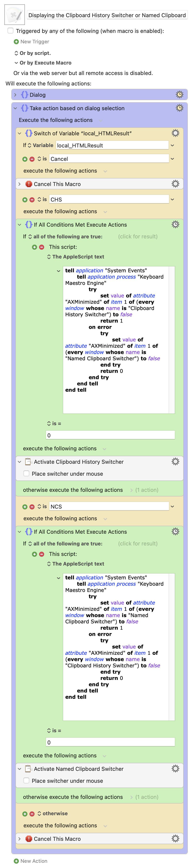
Task: Toggle the macro trigger enabled checkbox
Action: coord(10,31)
